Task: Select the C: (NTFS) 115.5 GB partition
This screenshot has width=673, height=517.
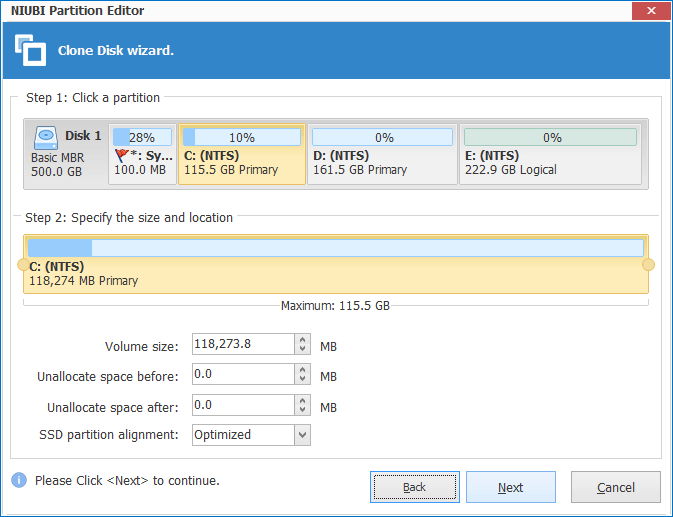Action: point(241,155)
